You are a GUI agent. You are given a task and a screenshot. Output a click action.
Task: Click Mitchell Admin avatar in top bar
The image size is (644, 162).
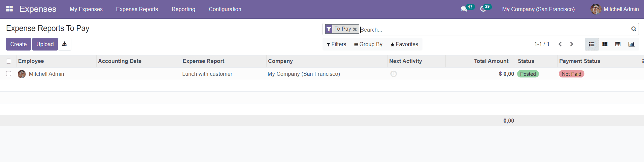(596, 9)
